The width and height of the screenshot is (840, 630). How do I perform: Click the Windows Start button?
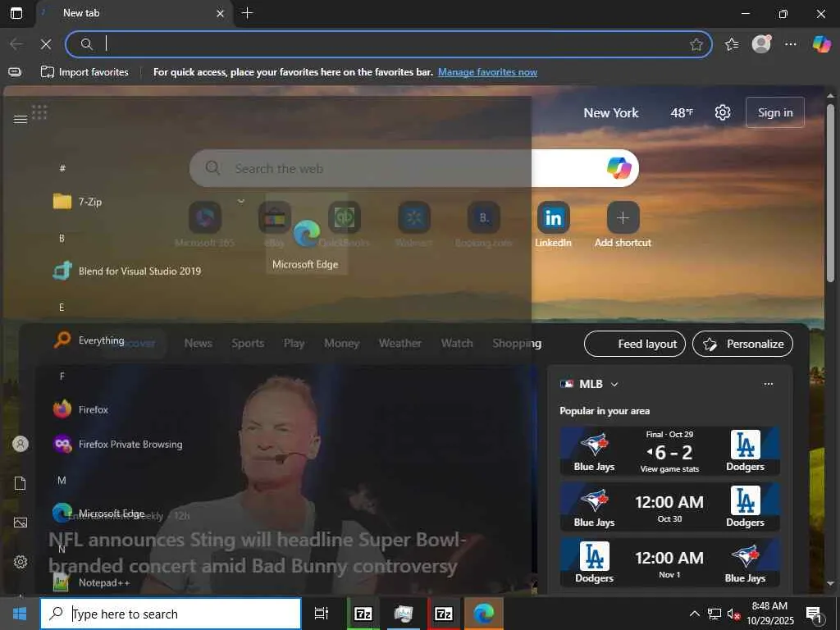point(20,614)
